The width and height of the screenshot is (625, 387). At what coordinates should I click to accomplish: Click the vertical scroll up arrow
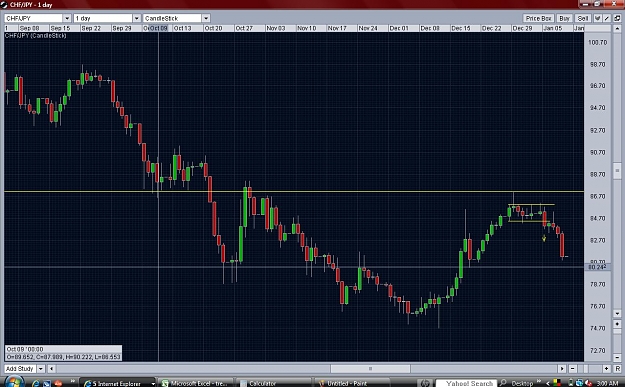(x=617, y=28)
